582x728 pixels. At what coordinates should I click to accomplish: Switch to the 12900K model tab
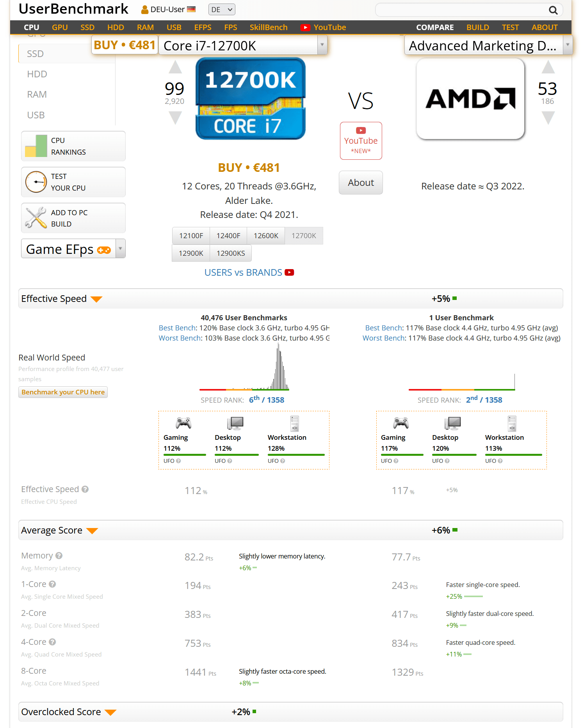[191, 253]
